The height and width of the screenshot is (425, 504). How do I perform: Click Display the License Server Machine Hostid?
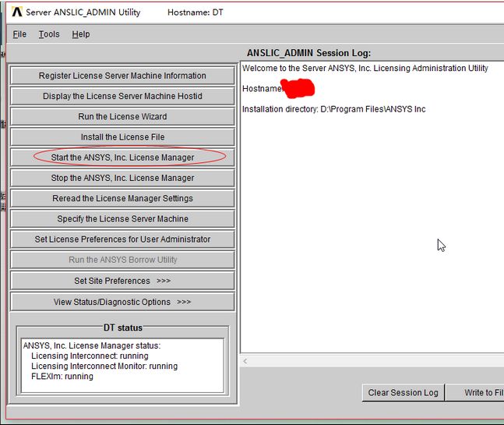coord(122,96)
